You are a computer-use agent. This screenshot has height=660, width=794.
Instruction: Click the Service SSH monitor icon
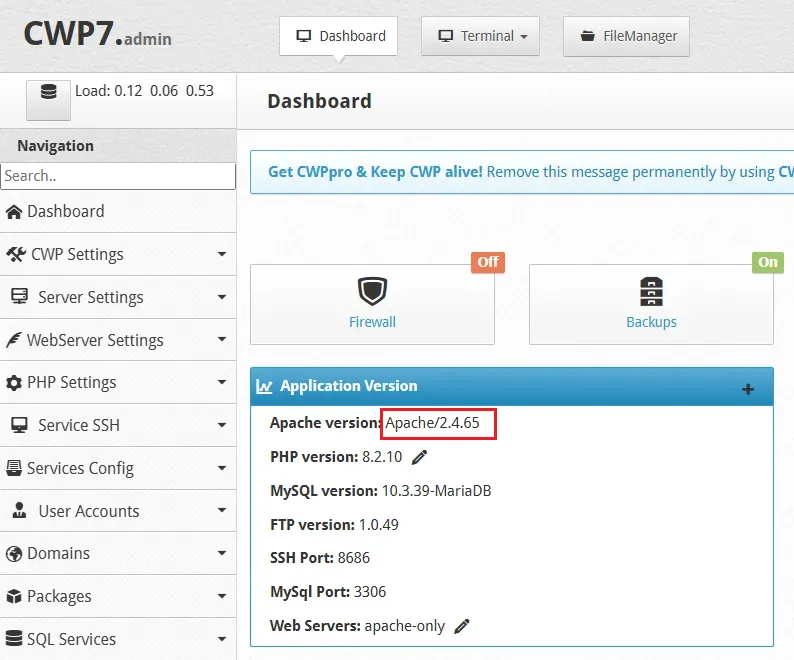(x=19, y=425)
